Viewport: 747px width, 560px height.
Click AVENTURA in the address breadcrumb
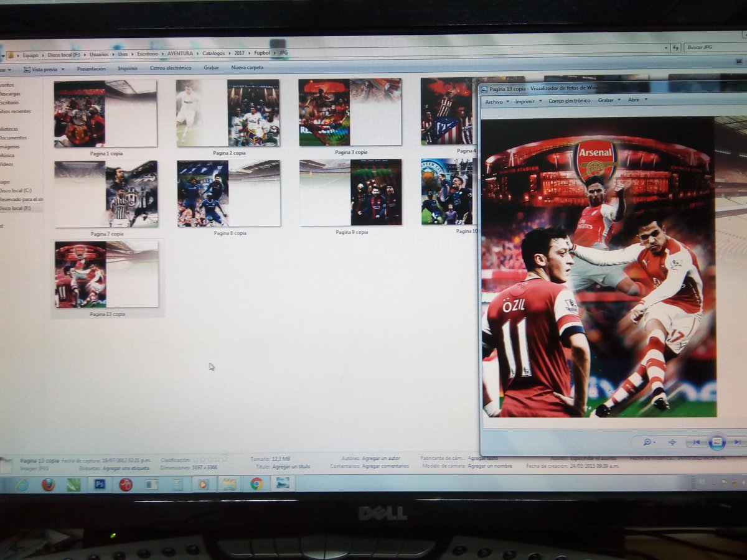click(x=180, y=54)
